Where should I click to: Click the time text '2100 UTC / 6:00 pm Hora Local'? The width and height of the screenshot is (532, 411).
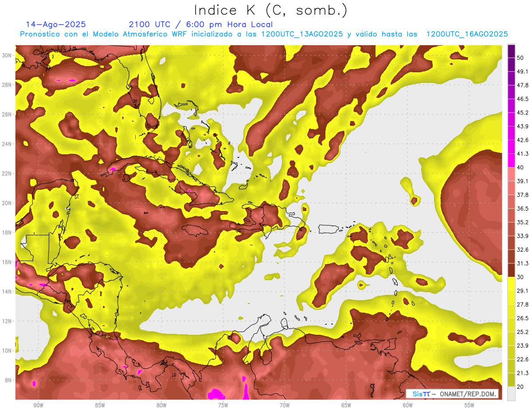[201, 24]
